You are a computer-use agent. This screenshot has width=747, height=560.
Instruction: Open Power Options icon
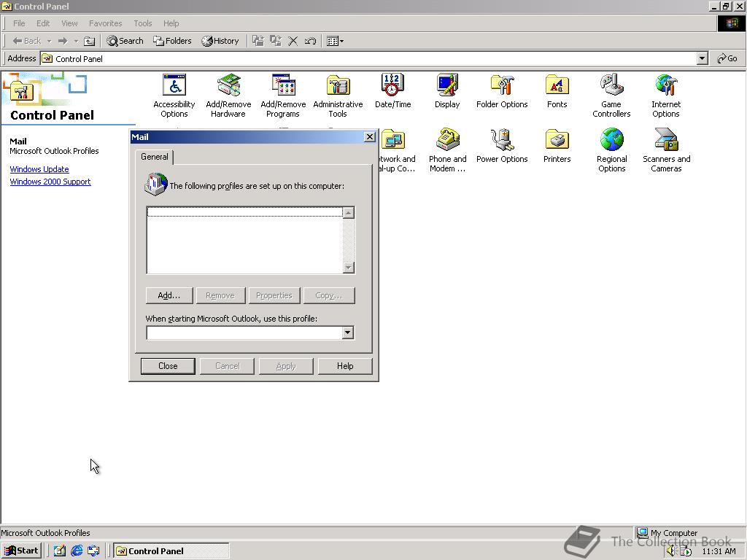coord(502,146)
